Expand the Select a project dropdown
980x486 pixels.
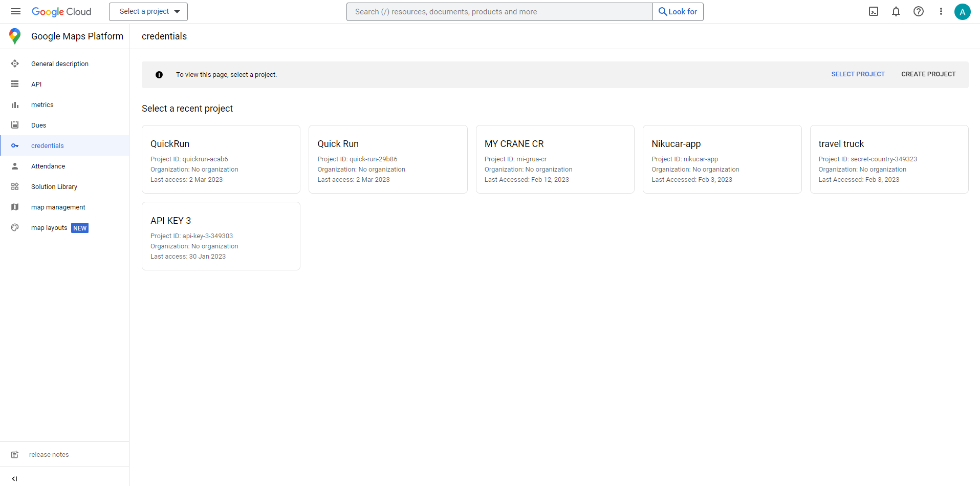pyautogui.click(x=148, y=11)
